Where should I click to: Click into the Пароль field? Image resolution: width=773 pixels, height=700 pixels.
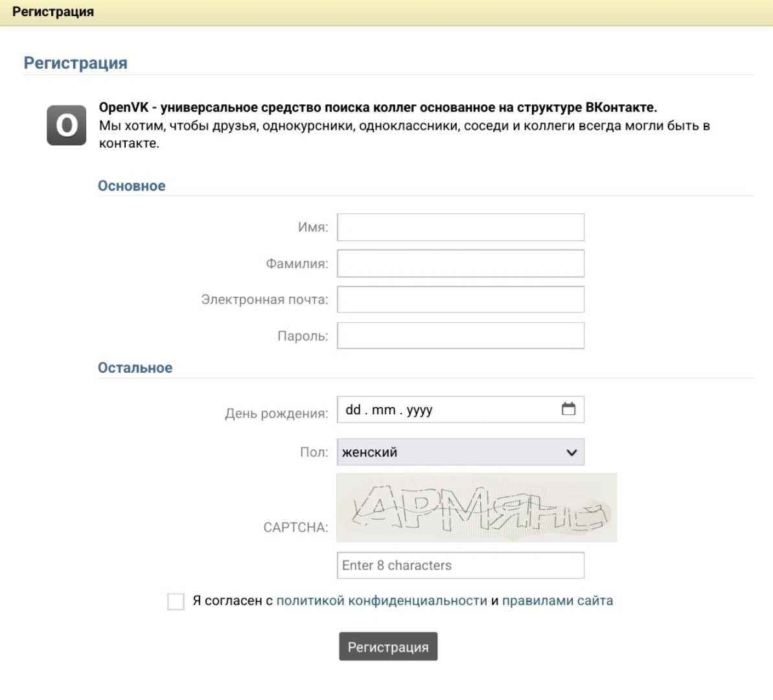pyautogui.click(x=460, y=336)
